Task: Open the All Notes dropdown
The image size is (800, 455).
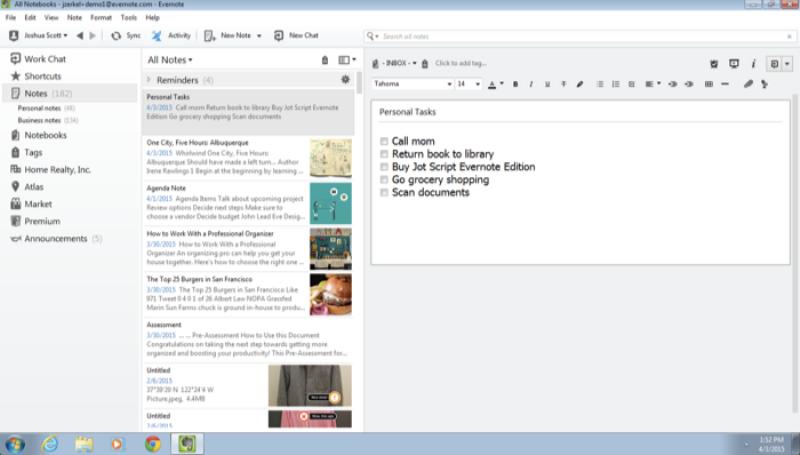Action: (169, 60)
